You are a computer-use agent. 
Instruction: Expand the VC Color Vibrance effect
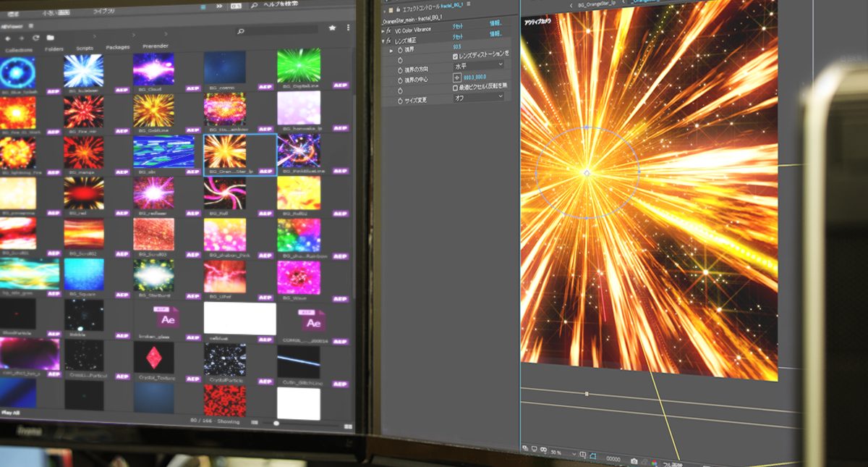pos(383,32)
